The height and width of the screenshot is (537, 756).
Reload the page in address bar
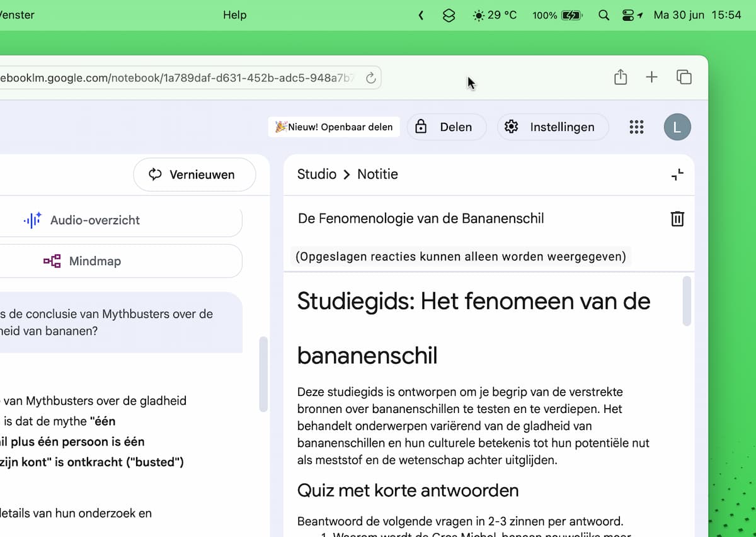[370, 78]
